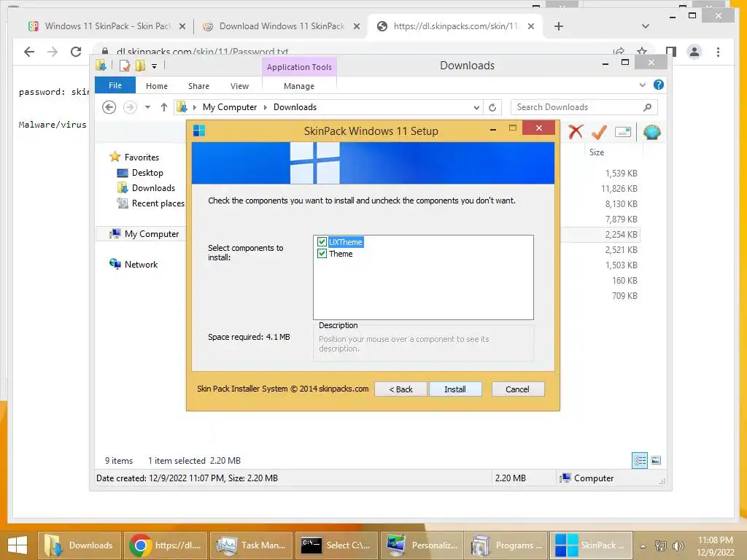Click Downloads in the address breadcrumb
Viewport: 747px width, 560px height.
click(295, 107)
